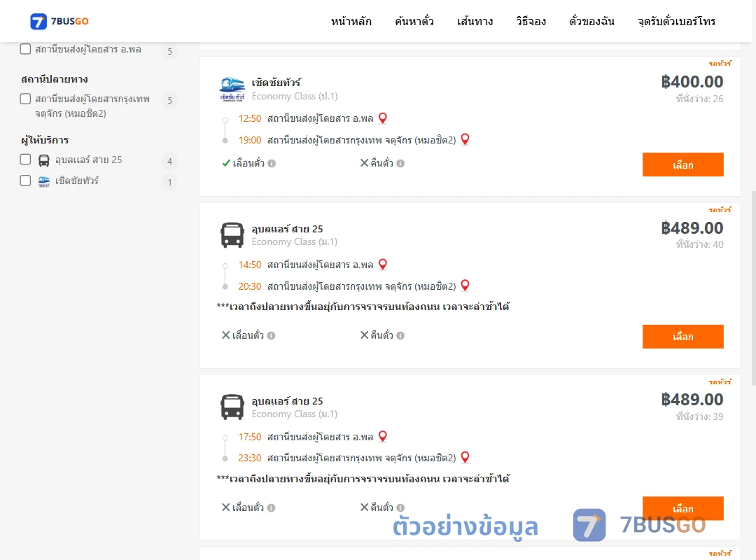Open map pin for 20:30 arrival station

click(x=465, y=286)
